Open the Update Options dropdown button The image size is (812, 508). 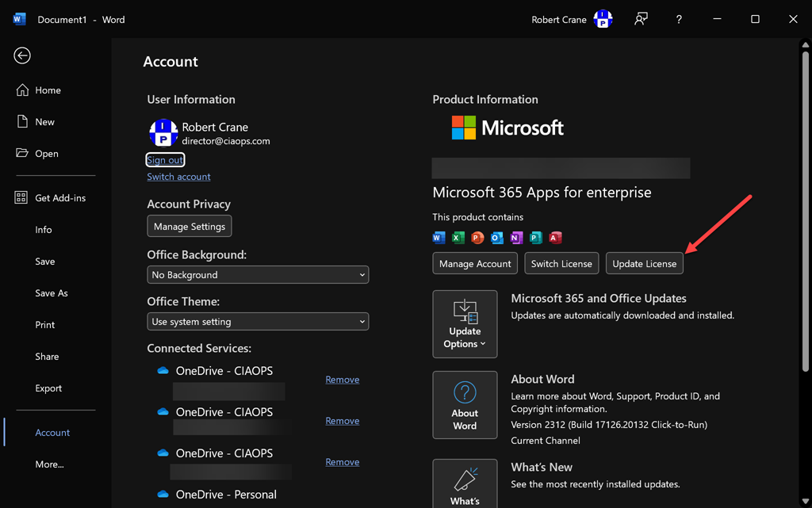click(x=465, y=323)
